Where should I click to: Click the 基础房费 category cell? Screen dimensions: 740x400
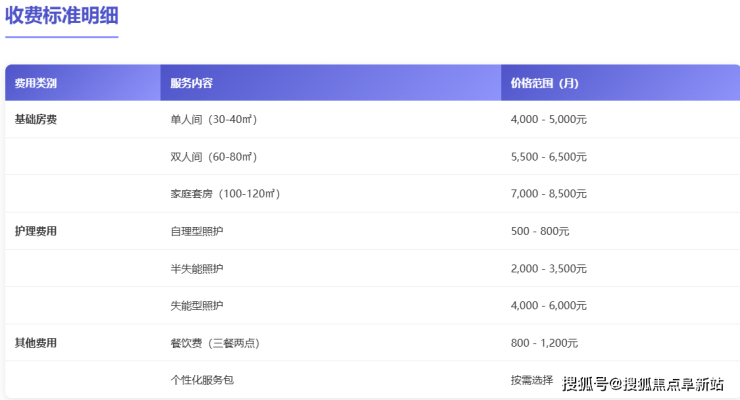(36, 120)
